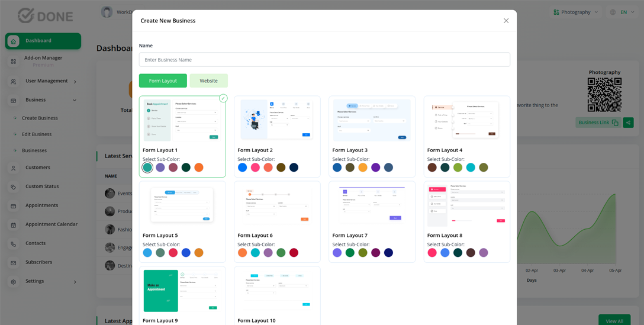Screen dimensions: 644x325
Task: Pick cyan sub-color for Form Layout 4
Action: pos(471,167)
